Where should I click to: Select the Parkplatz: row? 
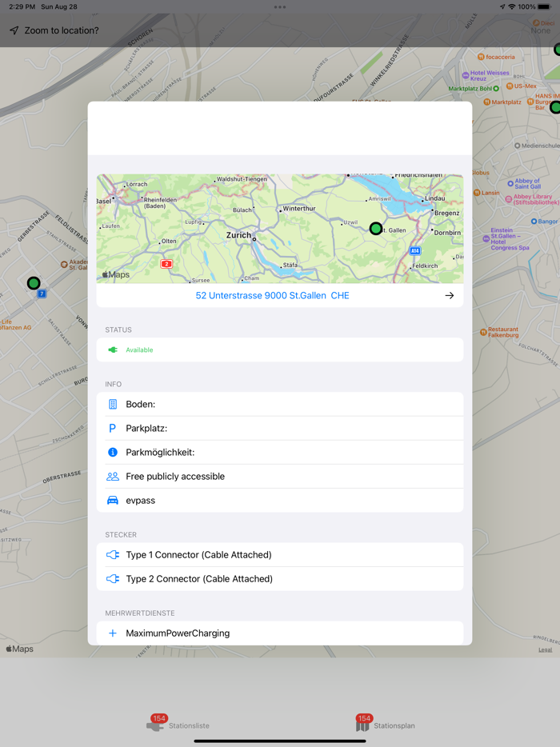point(280,429)
